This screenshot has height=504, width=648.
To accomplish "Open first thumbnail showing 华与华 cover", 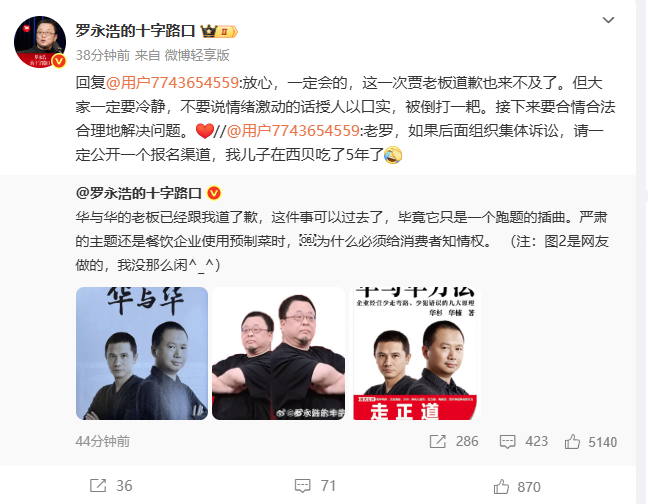I will click(x=142, y=354).
